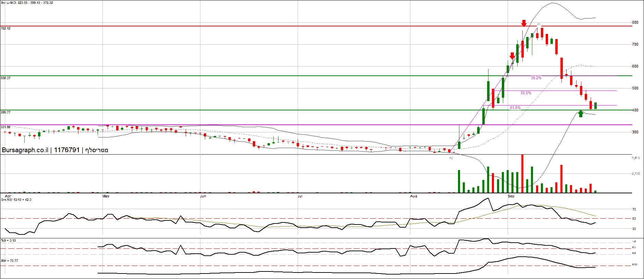This screenshot has width=644, height=279.
Task: Click the 2,706 volume axis label
Action: tap(635, 174)
